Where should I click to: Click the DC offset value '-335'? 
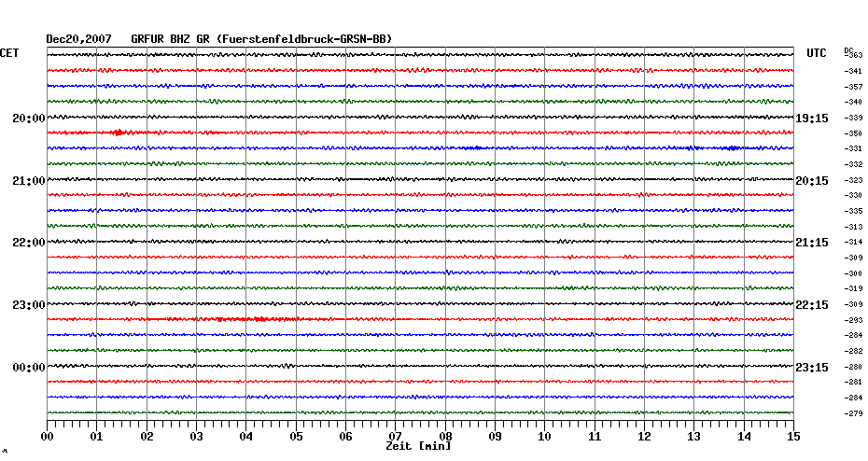coord(853,211)
